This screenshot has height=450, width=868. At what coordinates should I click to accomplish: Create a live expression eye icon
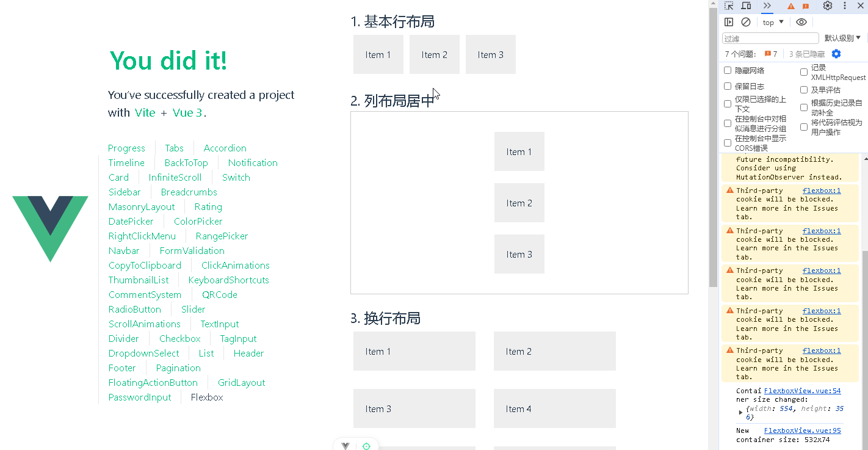pos(801,22)
